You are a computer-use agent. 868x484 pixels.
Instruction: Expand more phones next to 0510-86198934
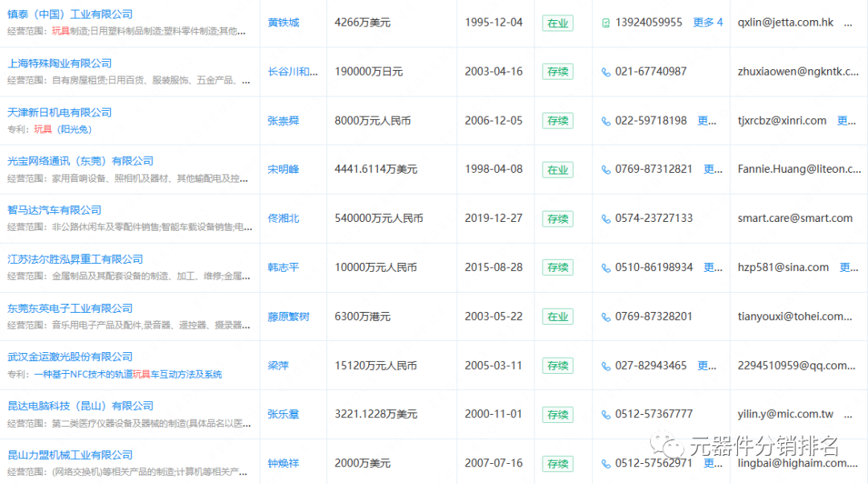tap(713, 268)
